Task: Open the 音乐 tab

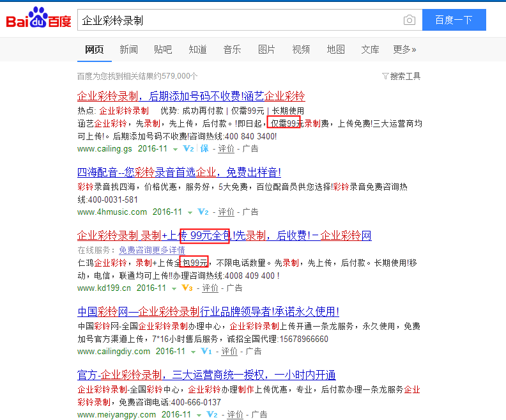Action: pyautogui.click(x=232, y=50)
